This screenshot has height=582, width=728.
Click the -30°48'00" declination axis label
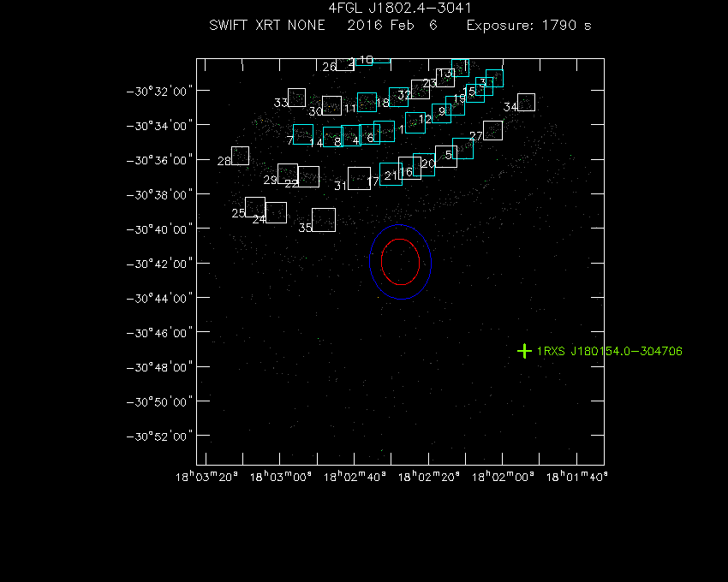tap(159, 367)
